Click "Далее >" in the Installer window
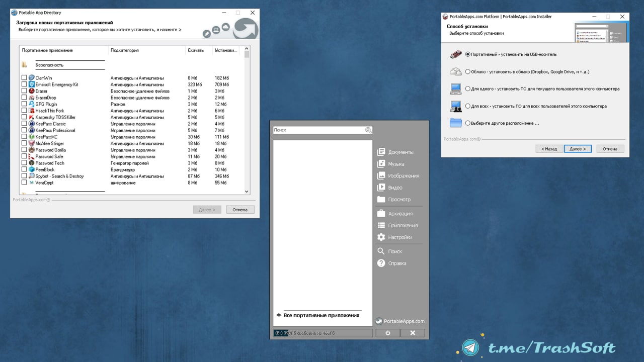The image size is (644, 362). pos(578,149)
